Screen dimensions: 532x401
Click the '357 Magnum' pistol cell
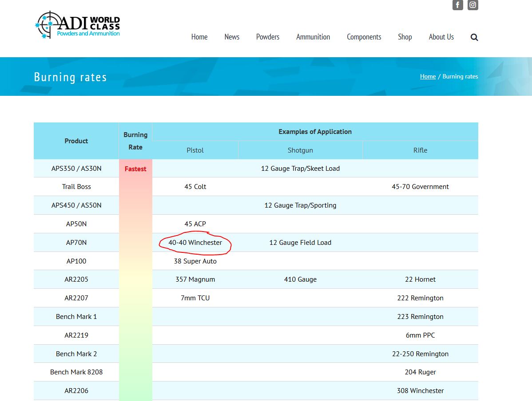[x=195, y=279]
